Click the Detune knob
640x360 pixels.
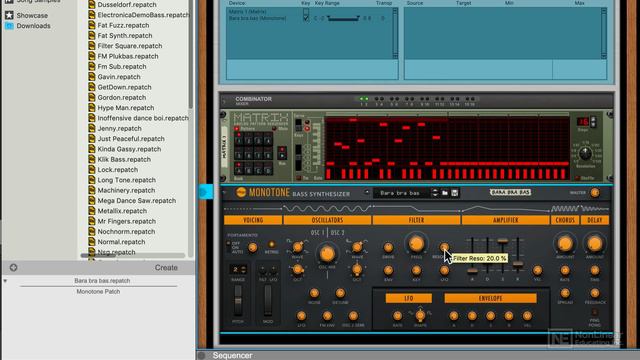[340, 293]
